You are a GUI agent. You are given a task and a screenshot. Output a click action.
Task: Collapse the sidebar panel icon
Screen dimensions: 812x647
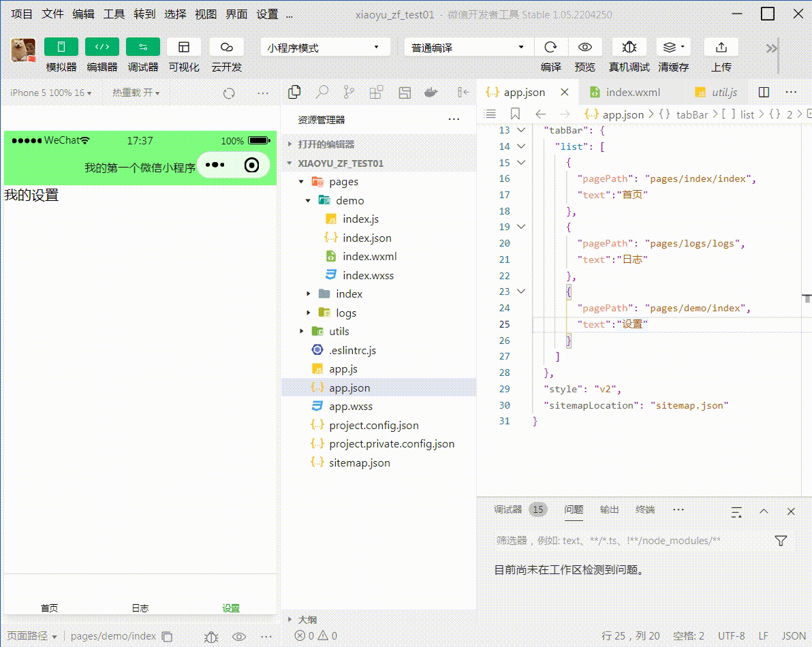coord(463,92)
